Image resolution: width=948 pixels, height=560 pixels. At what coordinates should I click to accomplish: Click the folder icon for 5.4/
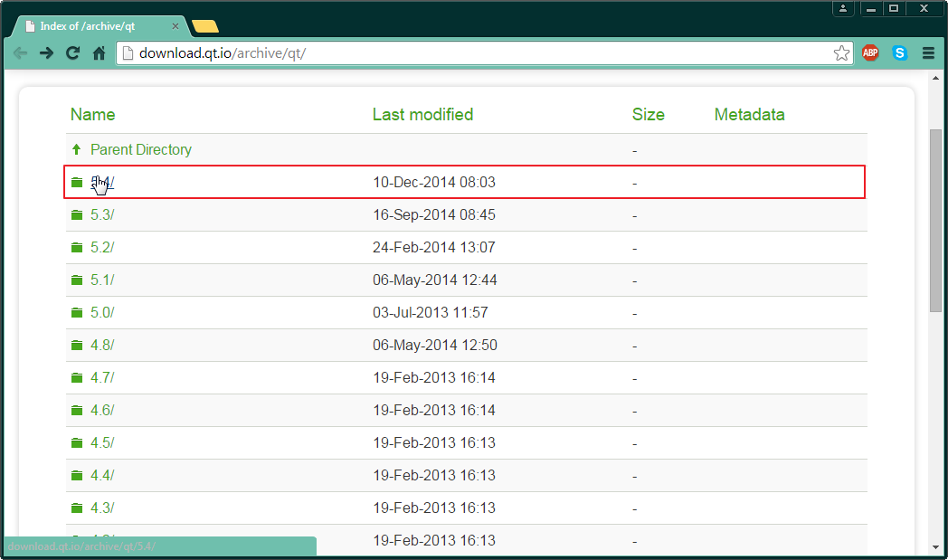(77, 182)
